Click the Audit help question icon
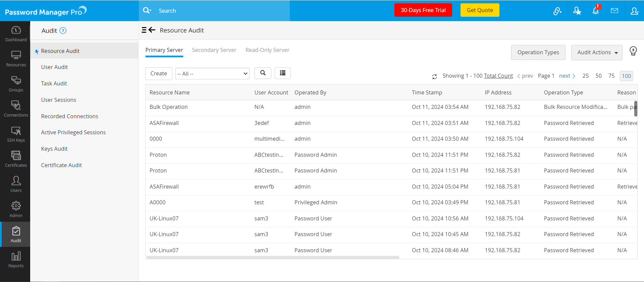This screenshot has width=644, height=282. (x=63, y=31)
